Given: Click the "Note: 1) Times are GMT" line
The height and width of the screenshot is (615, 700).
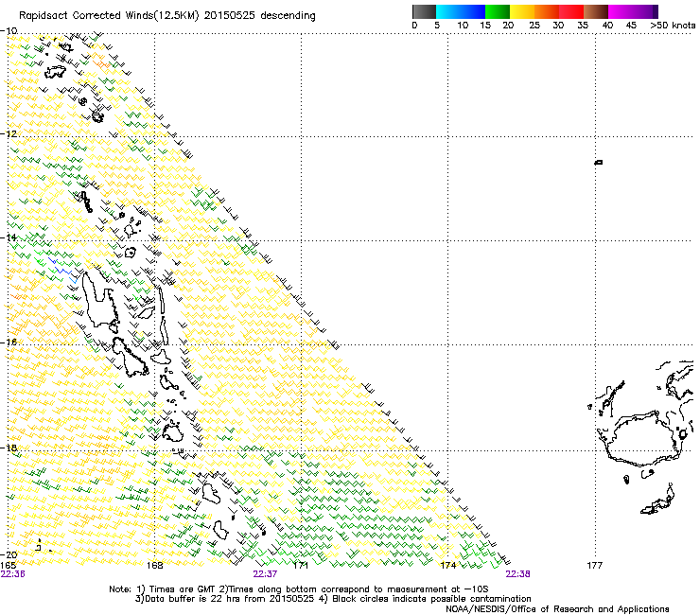Looking at the screenshot, I should pyautogui.click(x=298, y=589).
